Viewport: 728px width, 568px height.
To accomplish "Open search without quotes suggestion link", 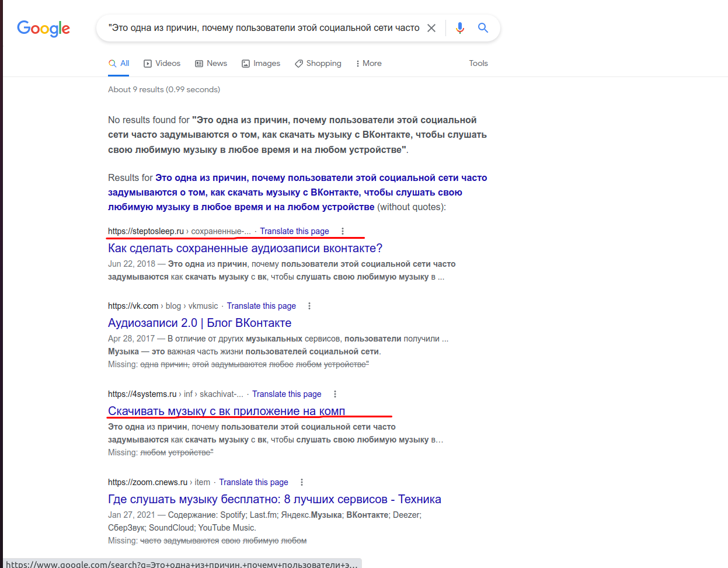I will 297,192.
